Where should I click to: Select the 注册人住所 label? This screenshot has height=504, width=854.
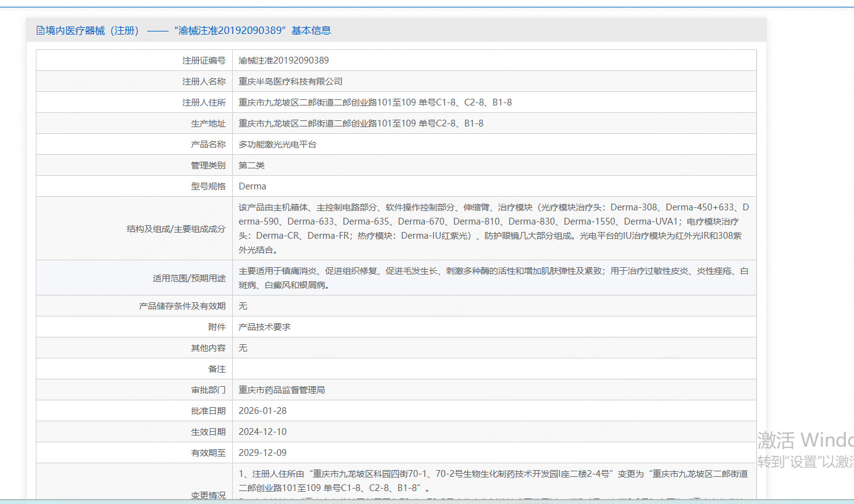coord(204,102)
